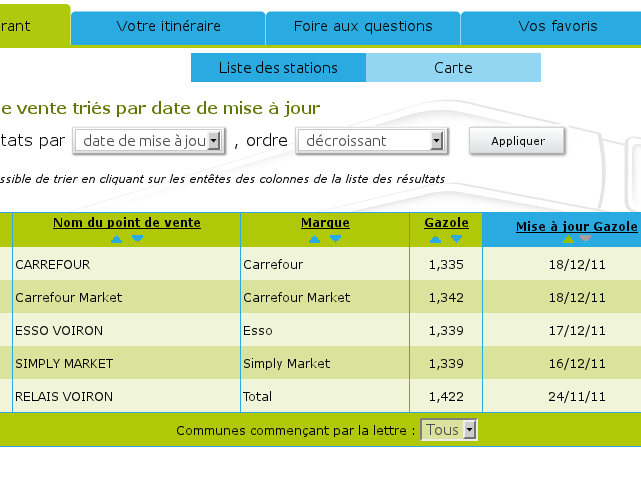Select the ESSO VOIRON station row

click(x=59, y=330)
